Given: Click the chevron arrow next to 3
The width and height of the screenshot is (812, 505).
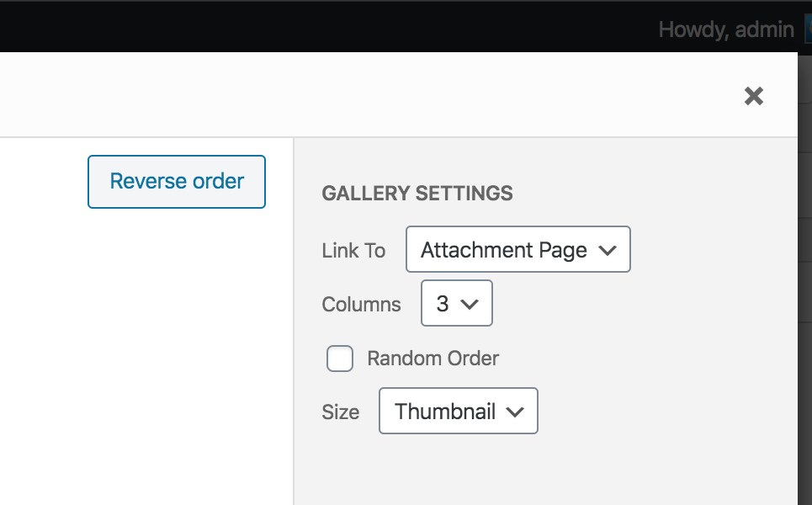Looking at the screenshot, I should pos(470,304).
